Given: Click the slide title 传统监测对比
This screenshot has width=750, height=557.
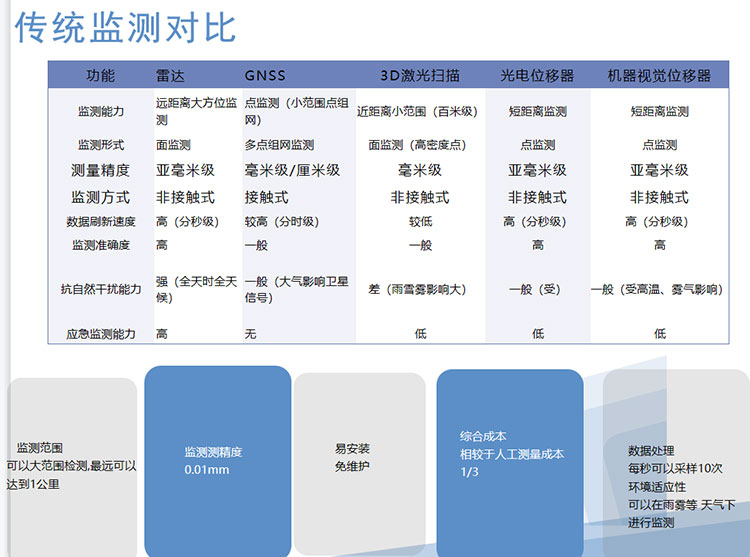Looking at the screenshot, I should point(126,28).
